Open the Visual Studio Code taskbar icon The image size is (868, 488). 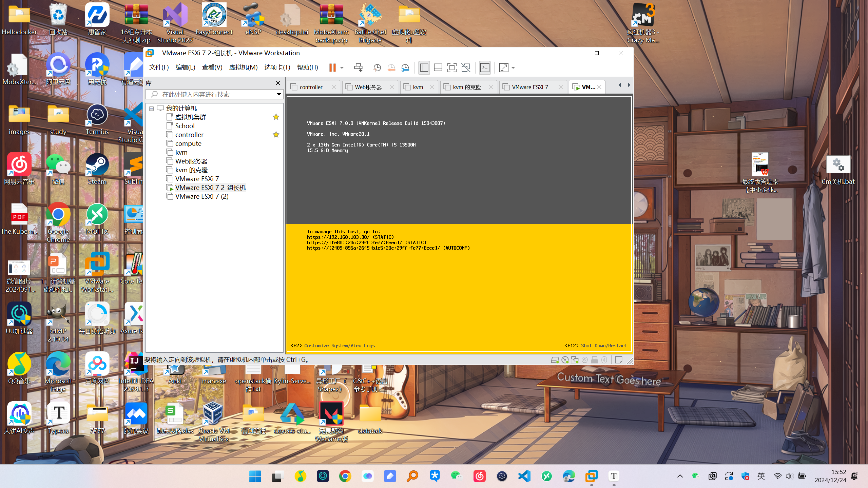tap(524, 476)
